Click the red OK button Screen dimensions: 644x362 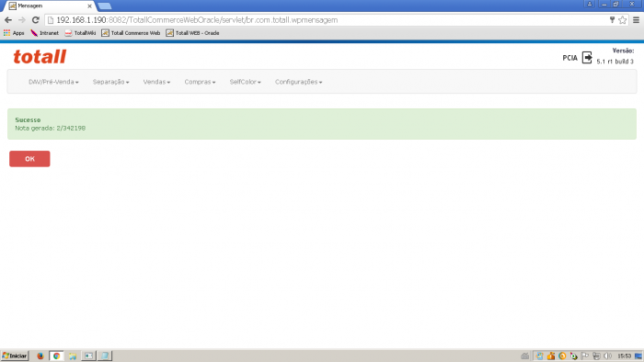29,159
